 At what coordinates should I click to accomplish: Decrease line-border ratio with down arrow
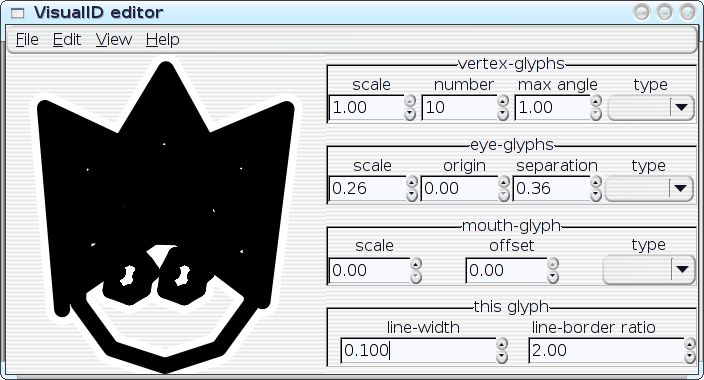(x=690, y=357)
